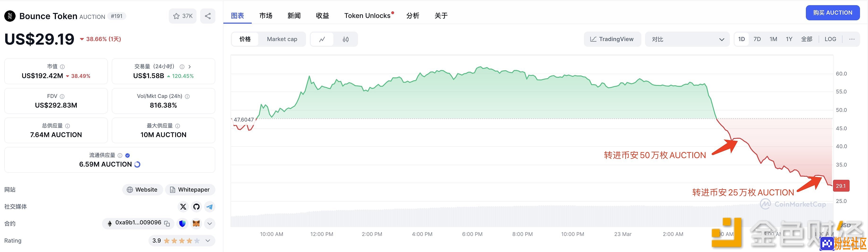Select the 1D time range

(x=741, y=39)
